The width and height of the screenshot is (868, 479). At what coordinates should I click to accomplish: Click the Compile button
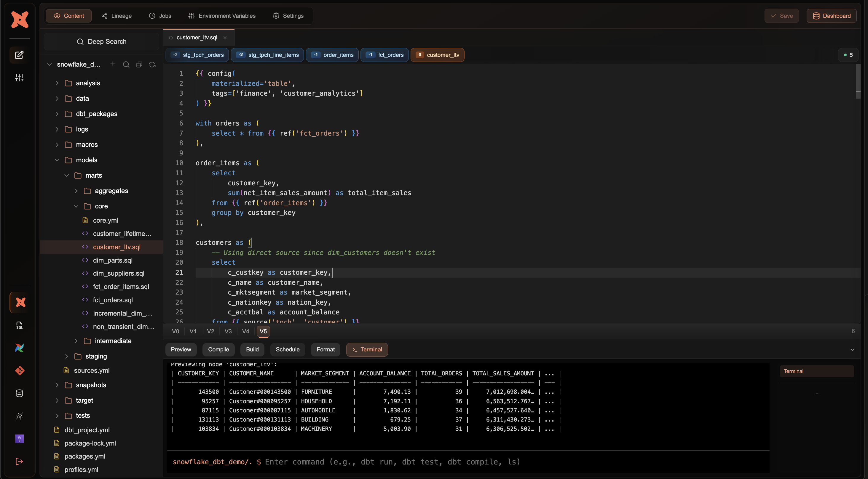218,349
